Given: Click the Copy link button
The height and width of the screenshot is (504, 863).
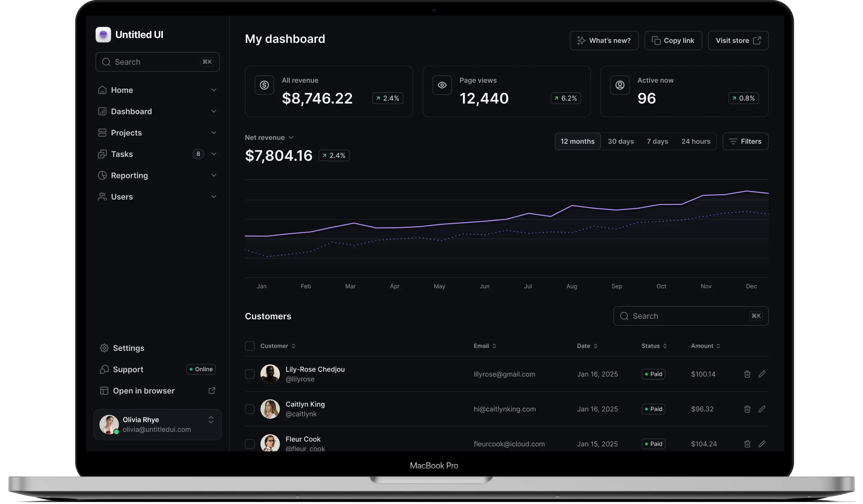Looking at the screenshot, I should coord(673,40).
